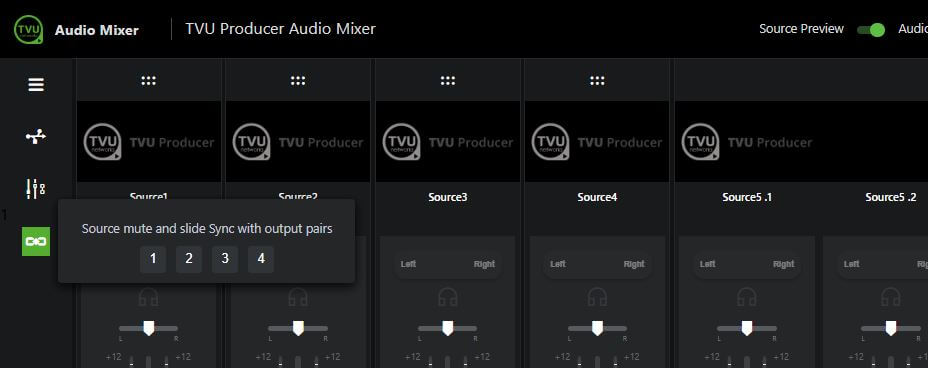Click the pan slider handle for Source2

pos(298,328)
